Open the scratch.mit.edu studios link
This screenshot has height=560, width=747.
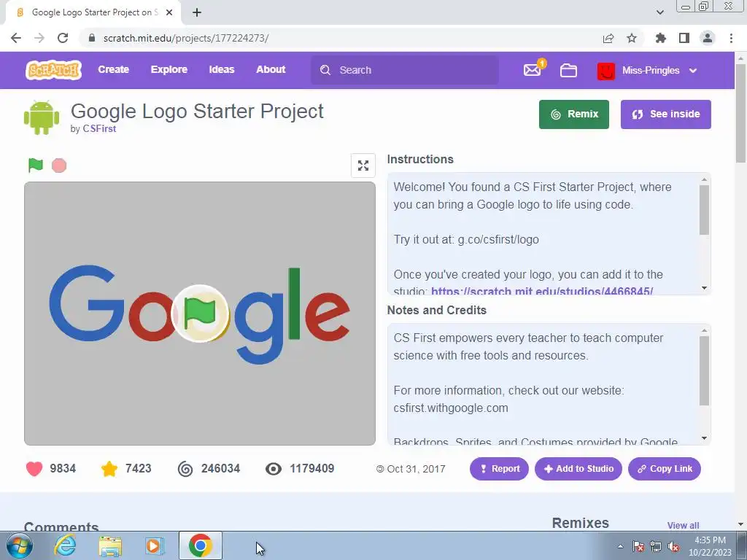coord(542,290)
